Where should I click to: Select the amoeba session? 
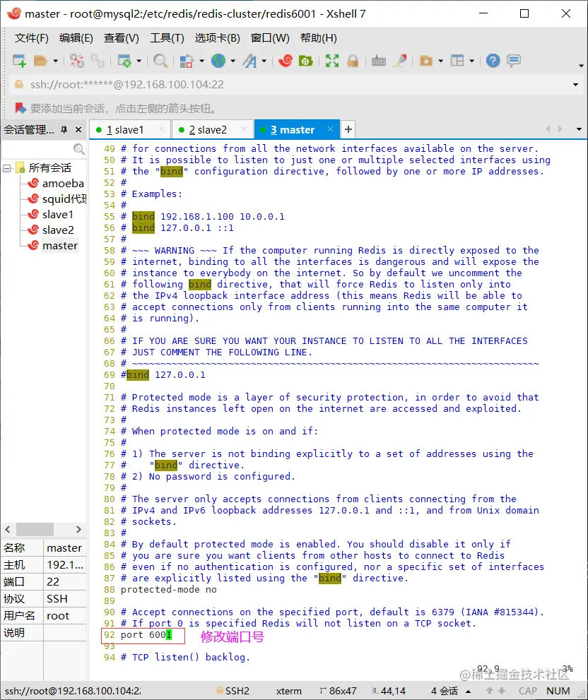[63, 184]
